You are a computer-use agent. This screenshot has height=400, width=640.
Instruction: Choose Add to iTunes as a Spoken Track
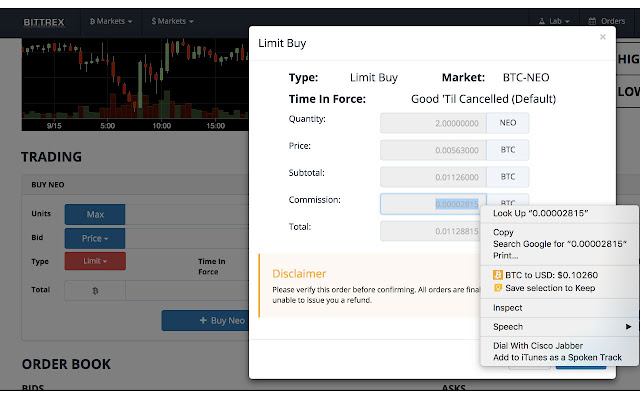(559, 358)
